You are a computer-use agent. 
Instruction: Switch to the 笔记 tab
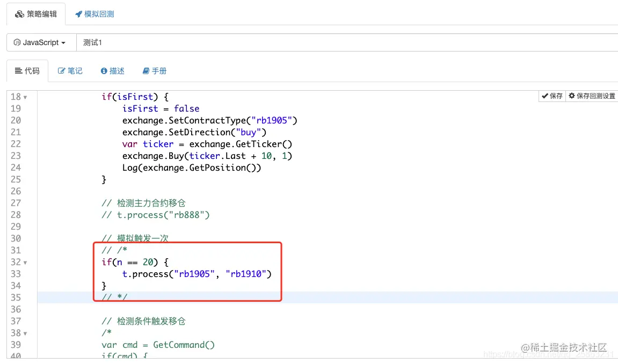[70, 71]
